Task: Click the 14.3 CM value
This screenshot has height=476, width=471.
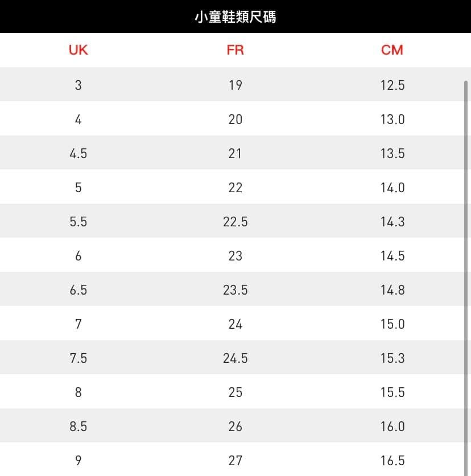Action: click(392, 222)
